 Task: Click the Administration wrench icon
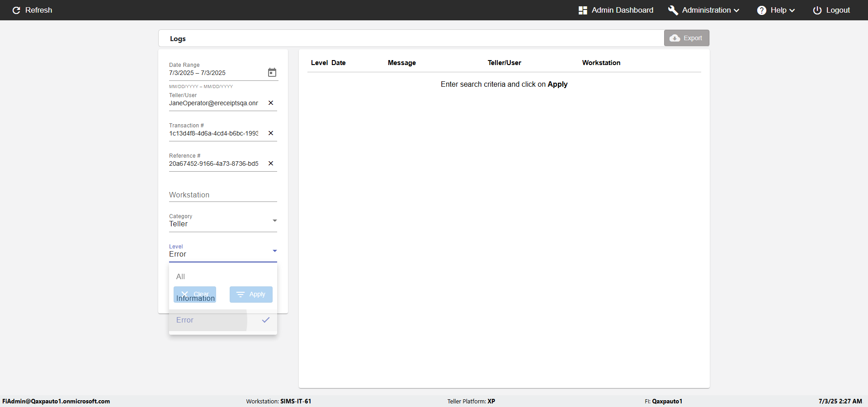pos(673,10)
